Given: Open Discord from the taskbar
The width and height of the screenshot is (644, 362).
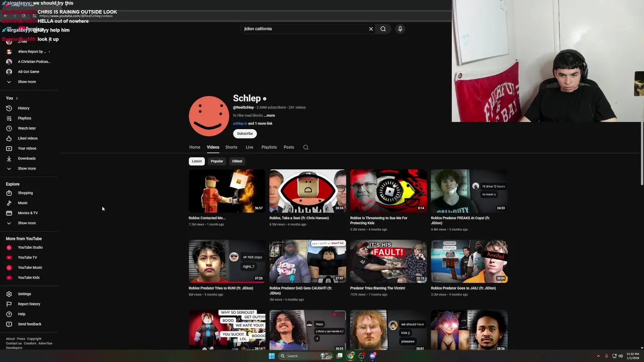Looking at the screenshot, I should click(372, 356).
